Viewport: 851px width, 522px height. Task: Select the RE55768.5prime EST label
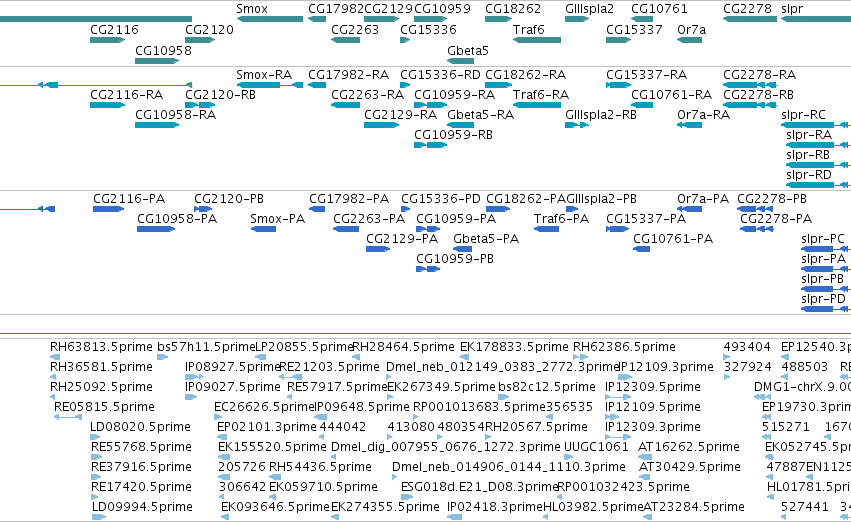click(141, 447)
